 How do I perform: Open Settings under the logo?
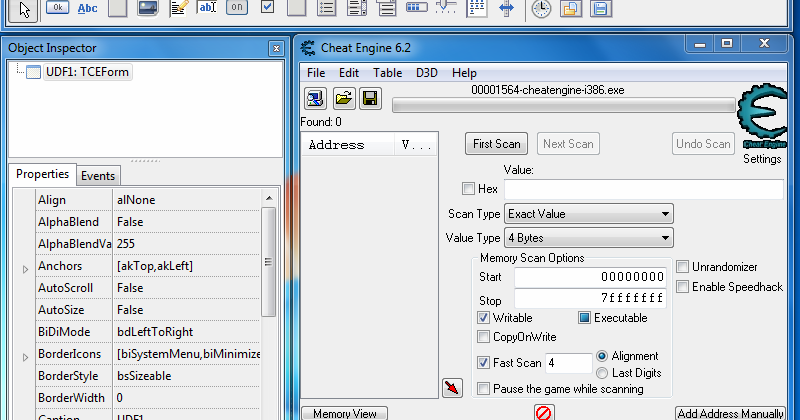(762, 159)
